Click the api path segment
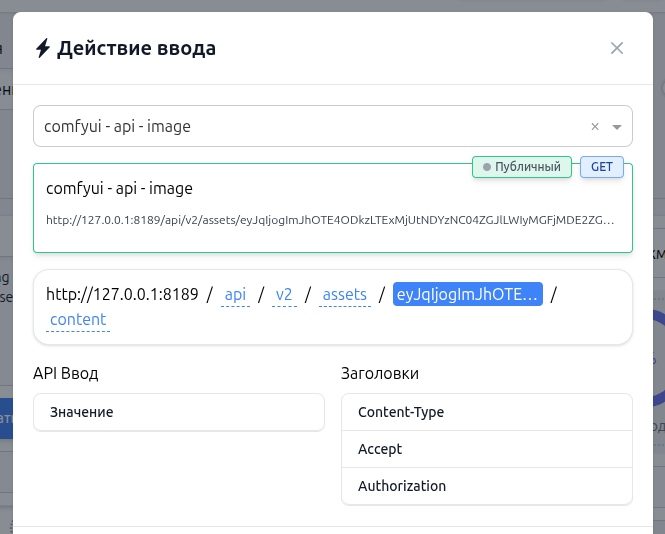This screenshot has width=665, height=534. click(235, 294)
